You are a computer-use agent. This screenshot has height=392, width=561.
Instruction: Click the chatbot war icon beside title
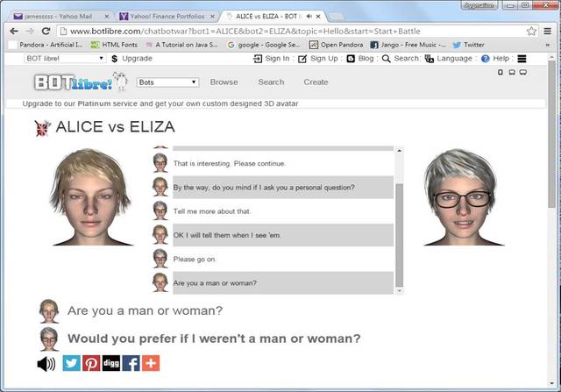coord(42,128)
